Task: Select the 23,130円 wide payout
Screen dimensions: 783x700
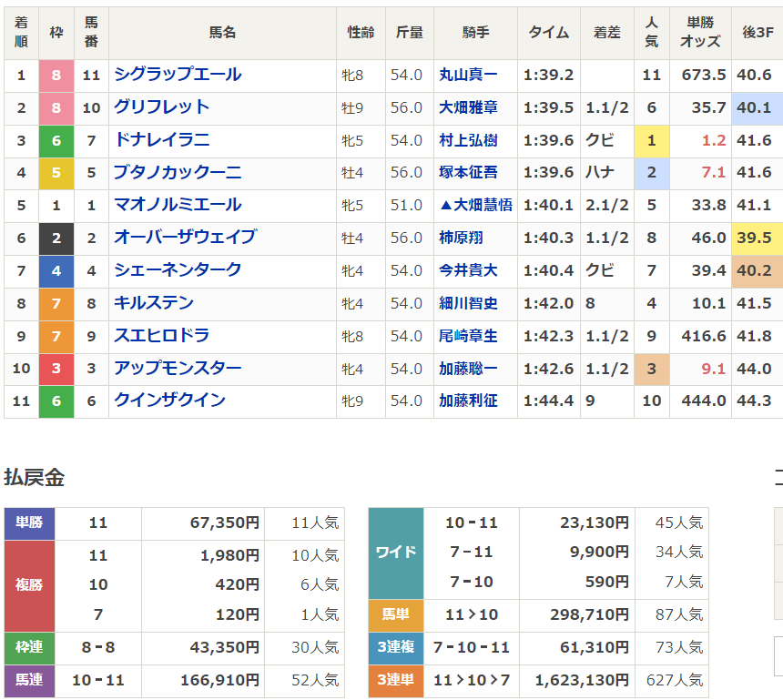Action: [595, 523]
